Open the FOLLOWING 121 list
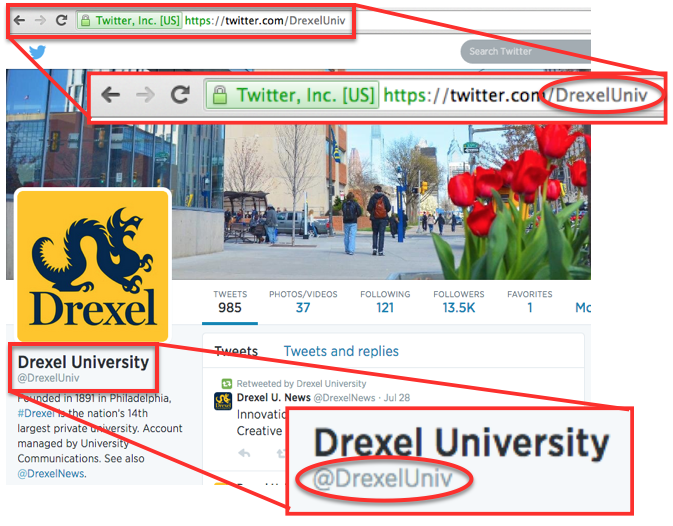 pos(385,302)
